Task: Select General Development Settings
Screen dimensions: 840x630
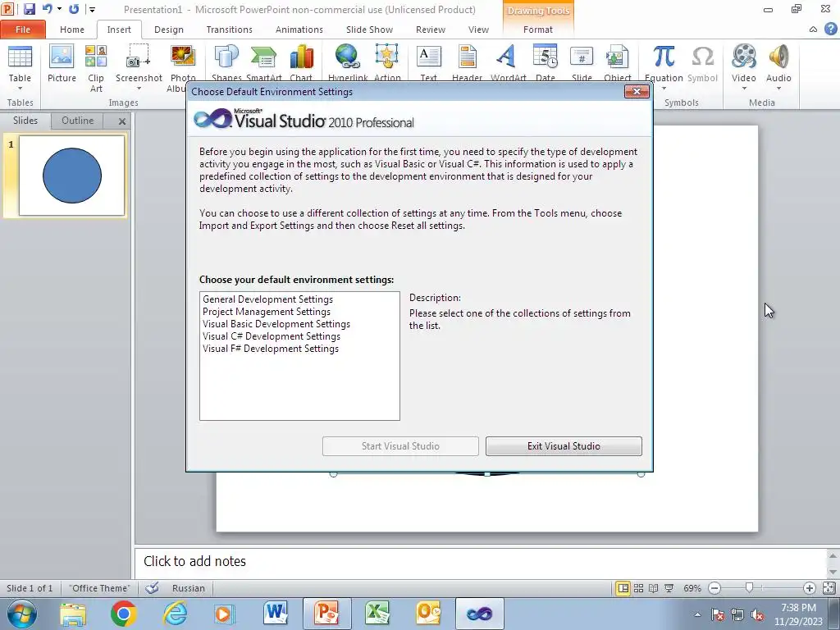Action: point(268,299)
